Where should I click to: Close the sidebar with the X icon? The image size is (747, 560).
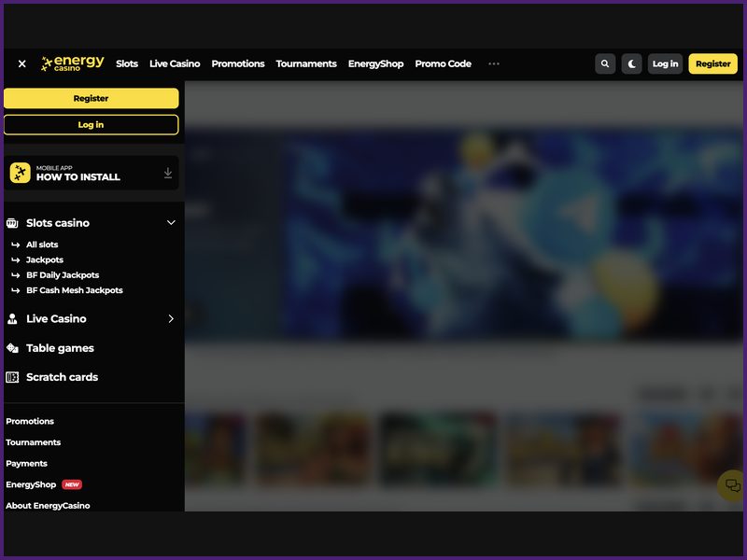[x=21, y=63]
